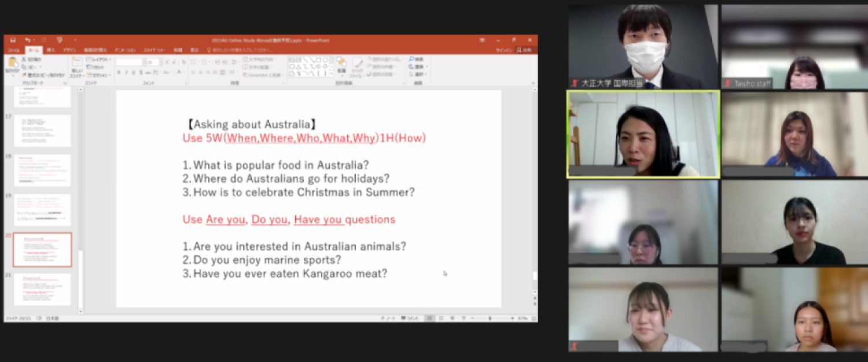
Task: Click the Find magnifier icon
Action: click(x=411, y=59)
